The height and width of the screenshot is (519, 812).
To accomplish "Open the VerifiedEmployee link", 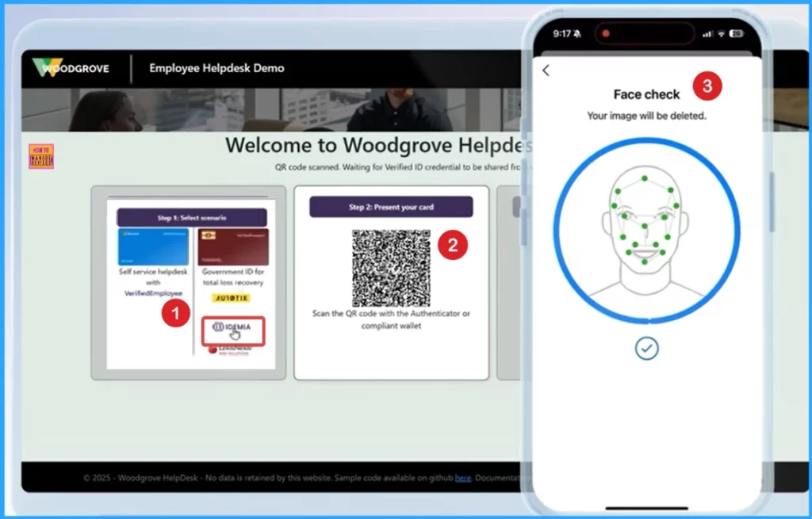I will [x=153, y=293].
